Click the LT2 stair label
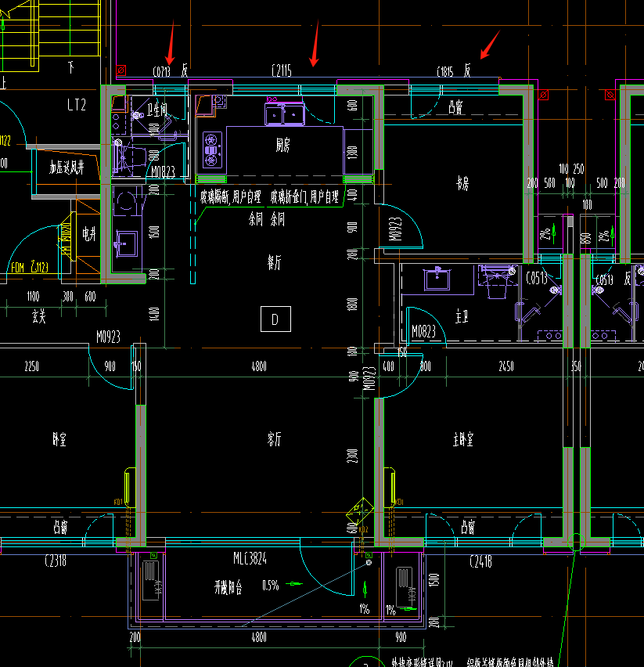The height and width of the screenshot is (667, 644). tap(77, 105)
